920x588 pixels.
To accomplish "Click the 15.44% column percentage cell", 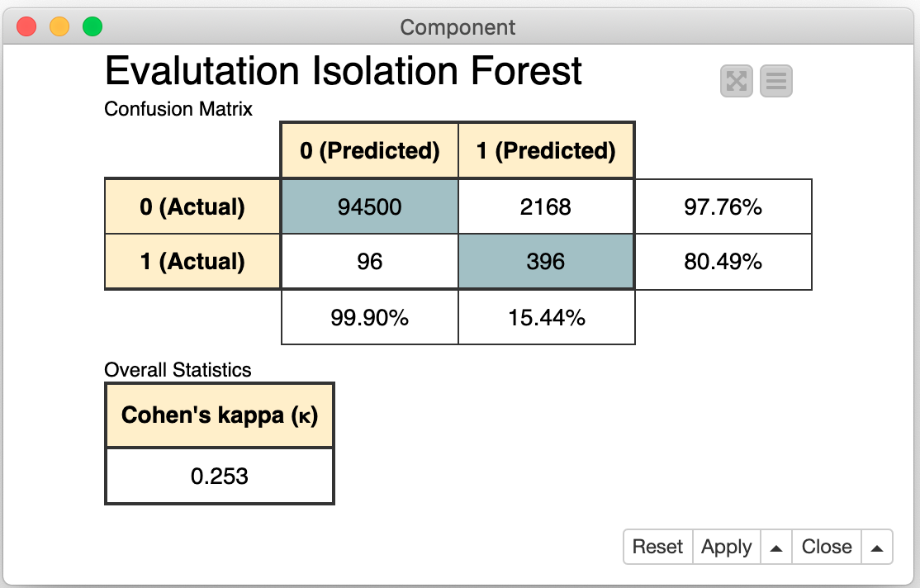I will (546, 317).
